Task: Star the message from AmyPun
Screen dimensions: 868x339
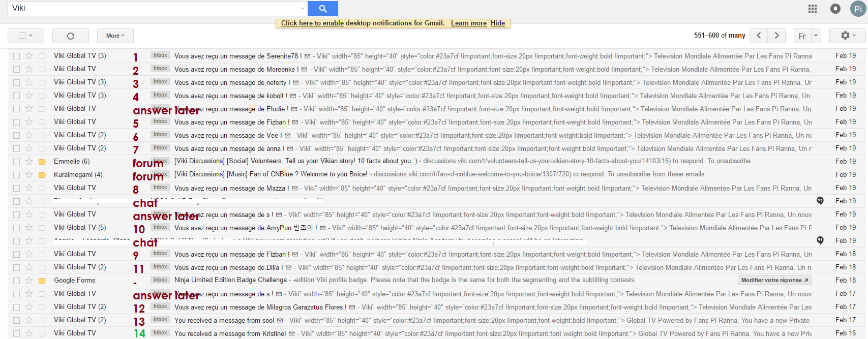Action: coord(29,228)
